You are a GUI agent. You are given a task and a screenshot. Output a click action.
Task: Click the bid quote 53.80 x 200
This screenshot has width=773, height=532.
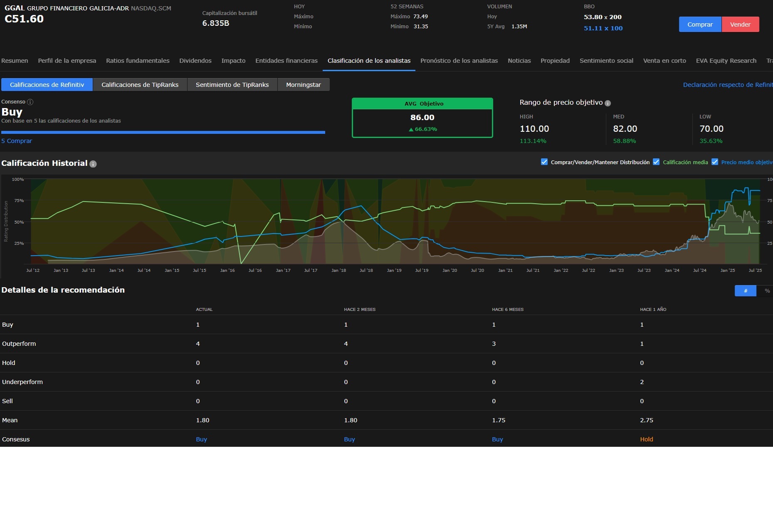pos(603,17)
